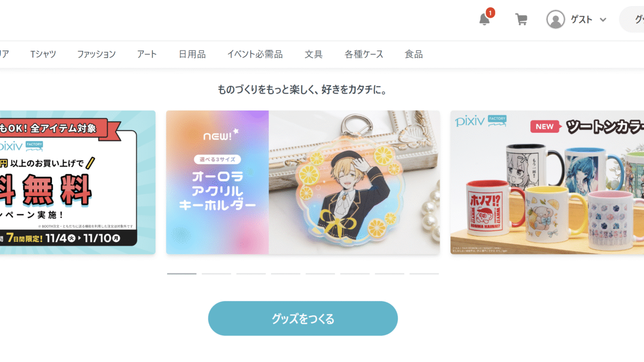Select the fourth carousel slide indicator
Image resolution: width=644 pixels, height=362 pixels.
pos(286,274)
